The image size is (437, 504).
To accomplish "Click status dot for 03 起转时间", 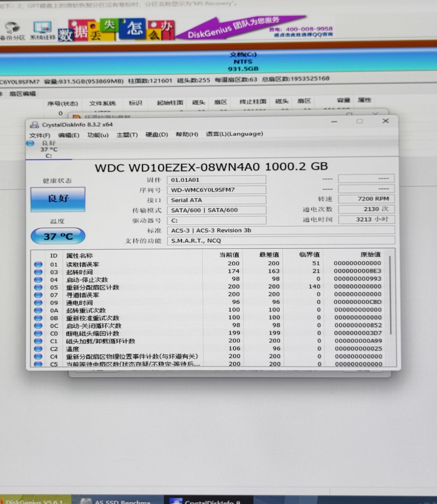I will click(x=38, y=272).
